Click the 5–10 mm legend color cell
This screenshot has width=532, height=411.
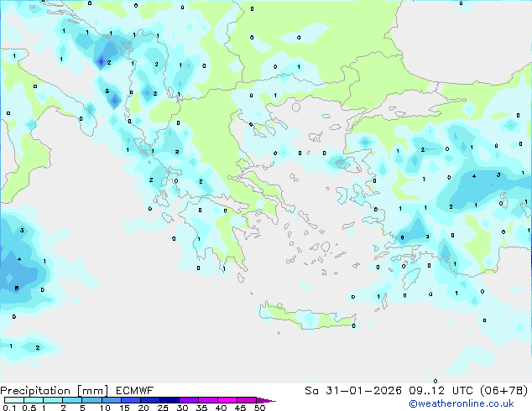click(x=91, y=400)
